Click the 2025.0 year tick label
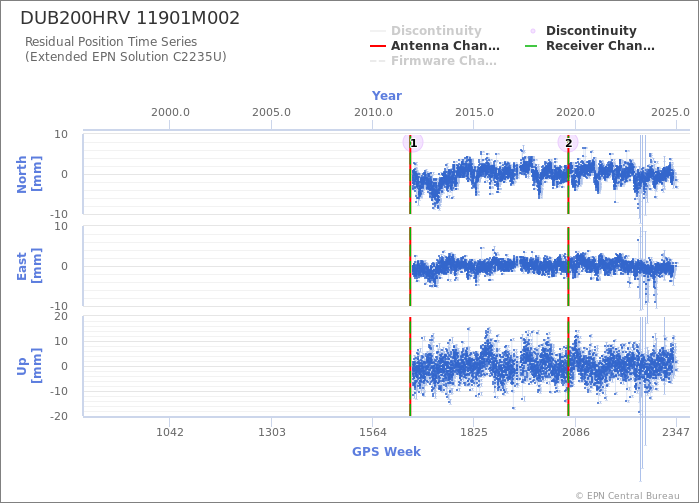 click(x=671, y=112)
